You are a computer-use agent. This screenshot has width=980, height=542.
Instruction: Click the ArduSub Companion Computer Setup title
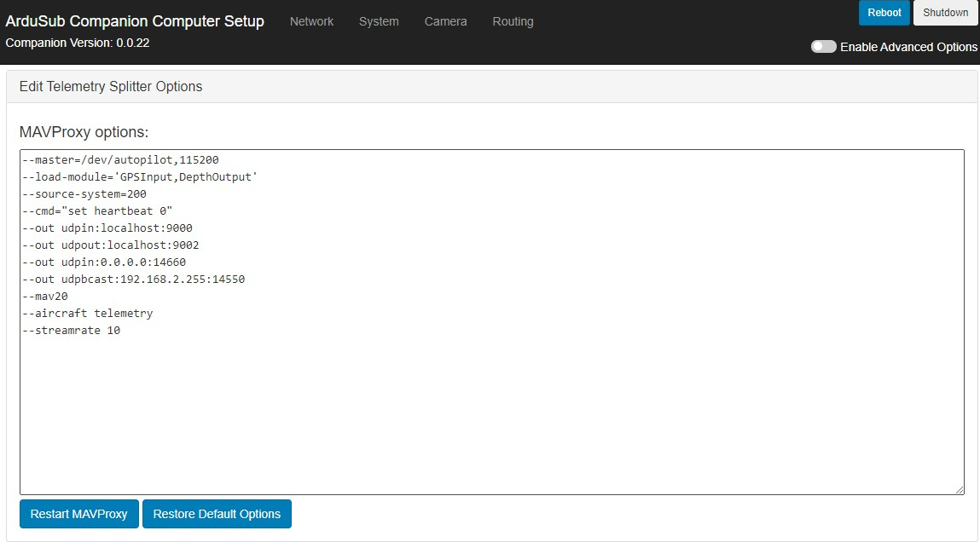[135, 21]
